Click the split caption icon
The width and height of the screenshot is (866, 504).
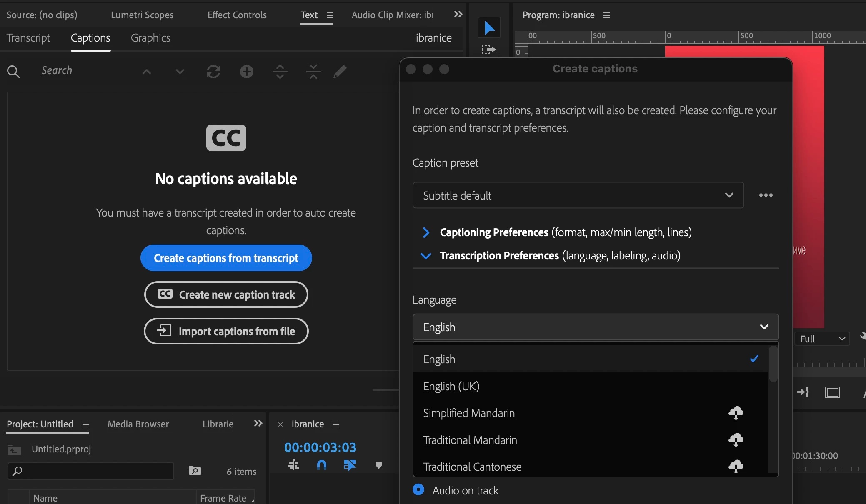coord(280,72)
